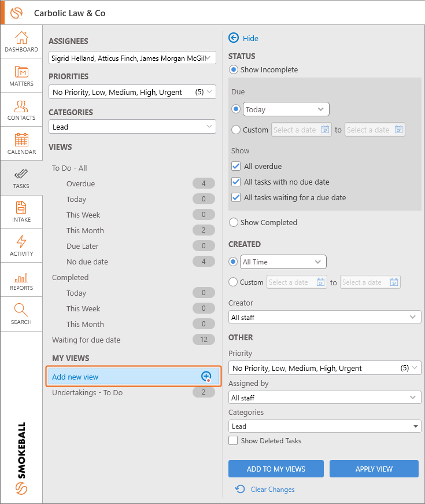Image resolution: width=425 pixels, height=504 pixels.
Task: Select the Created Custom radio button
Action: (233, 282)
